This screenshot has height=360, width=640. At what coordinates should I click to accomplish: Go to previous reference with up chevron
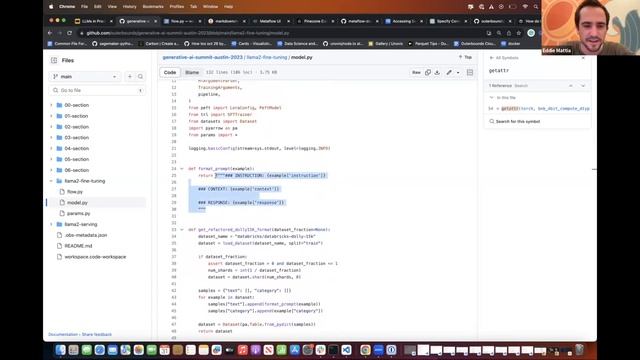571,86
